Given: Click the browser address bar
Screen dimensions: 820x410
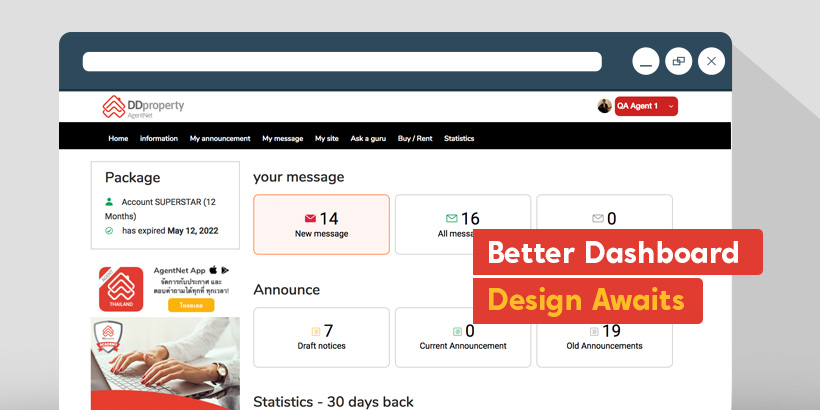Looking at the screenshot, I should [x=342, y=62].
